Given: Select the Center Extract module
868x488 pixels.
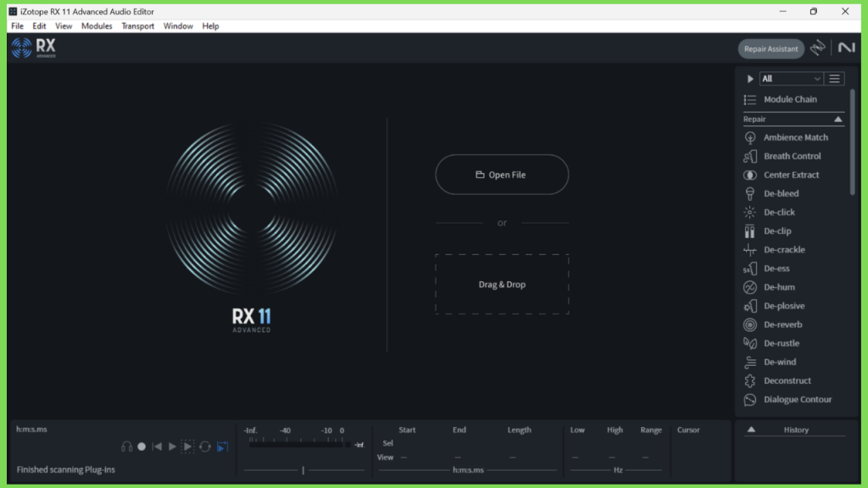Looking at the screenshot, I should click(x=781, y=175).
